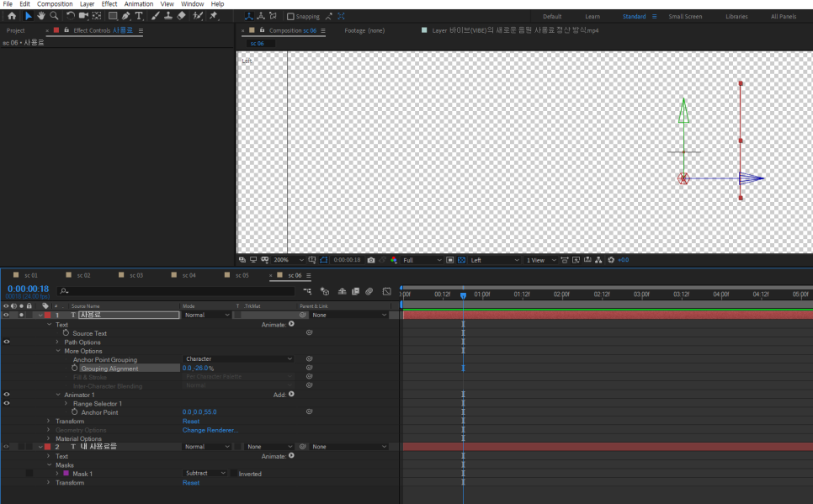
Task: Reset layer 1 Transform properties
Action: click(191, 422)
